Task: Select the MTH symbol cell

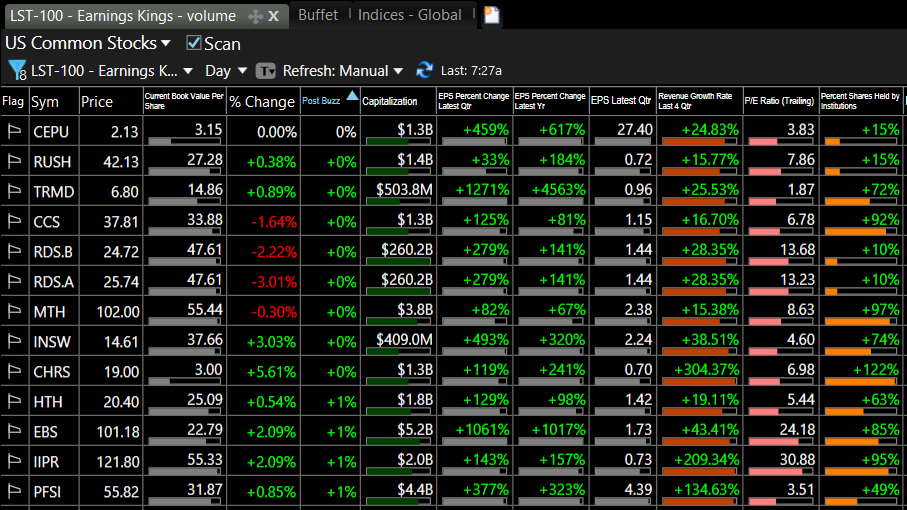Action: [53, 312]
